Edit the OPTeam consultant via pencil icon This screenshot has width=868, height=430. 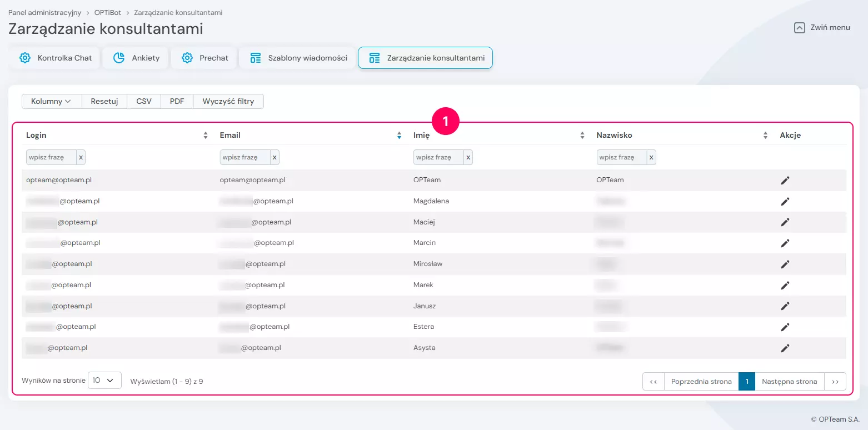[785, 180]
